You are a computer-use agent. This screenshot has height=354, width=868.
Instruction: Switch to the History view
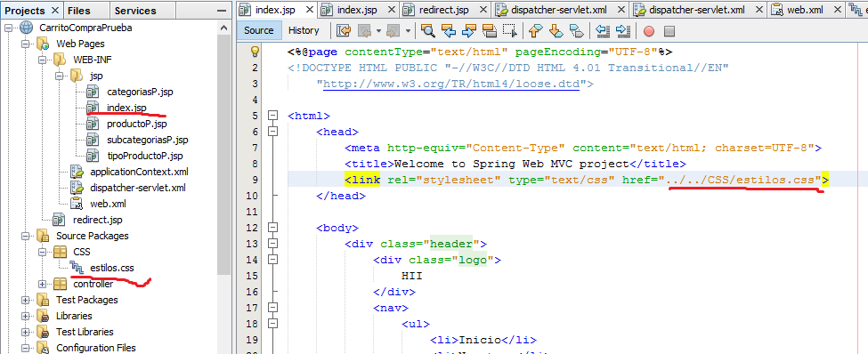coord(304,30)
